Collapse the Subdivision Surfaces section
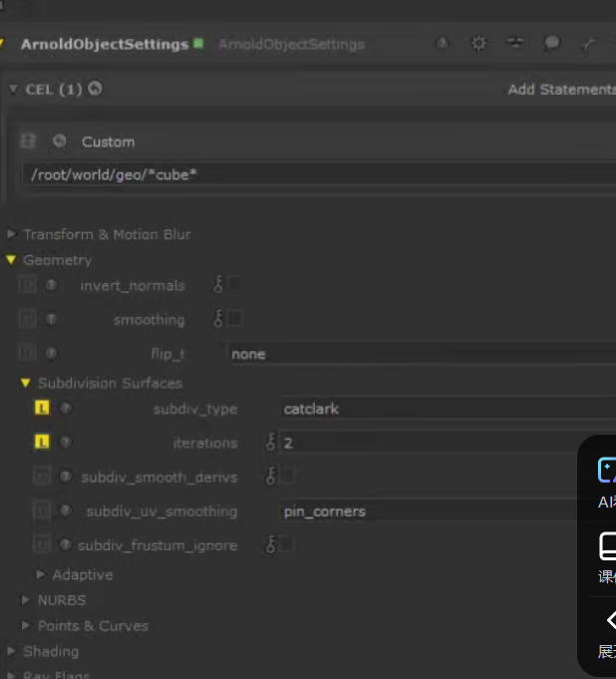 click(x=26, y=383)
